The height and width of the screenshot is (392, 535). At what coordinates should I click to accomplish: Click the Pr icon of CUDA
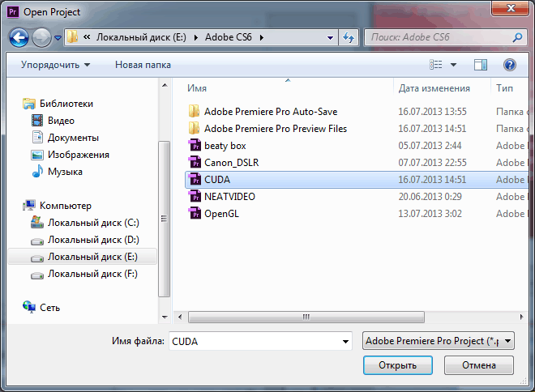[x=195, y=179]
